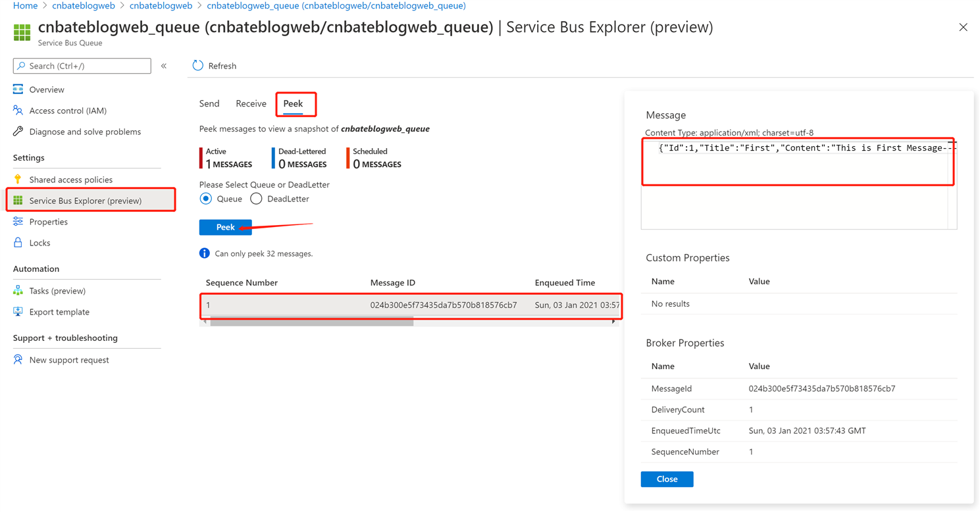The height and width of the screenshot is (512, 980).
Task: Click message ID 024b300e5f73435da7b570b818576cb7 in table
Action: point(444,305)
